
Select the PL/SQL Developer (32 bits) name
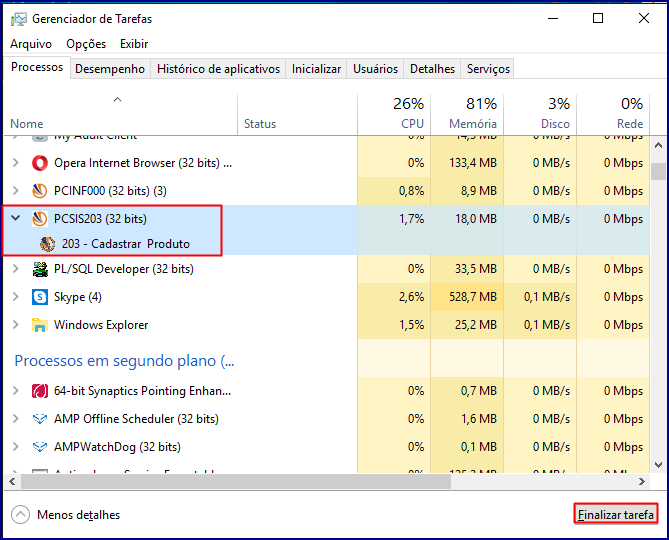pos(124,269)
